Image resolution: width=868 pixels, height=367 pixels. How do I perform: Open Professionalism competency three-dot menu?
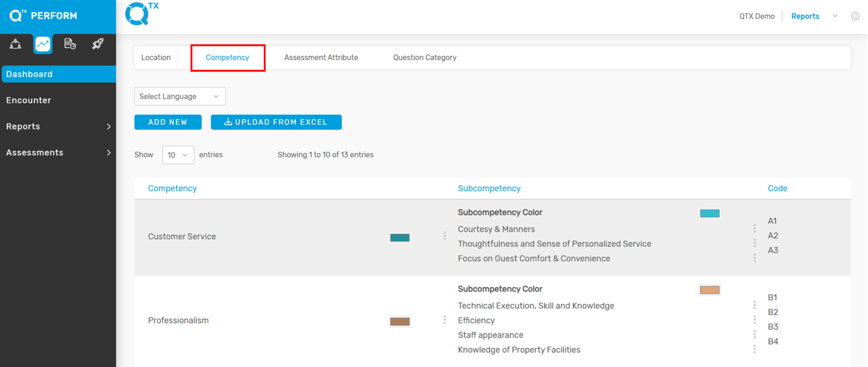pos(444,320)
